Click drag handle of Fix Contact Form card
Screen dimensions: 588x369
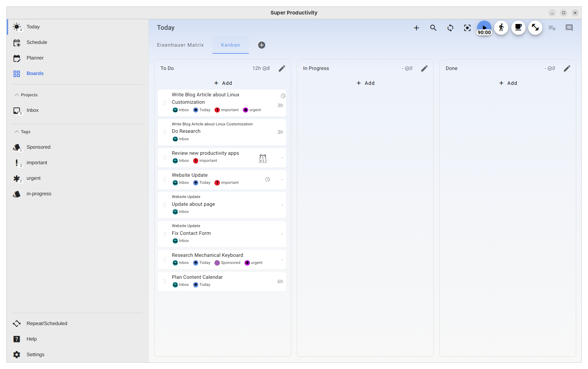tap(165, 234)
